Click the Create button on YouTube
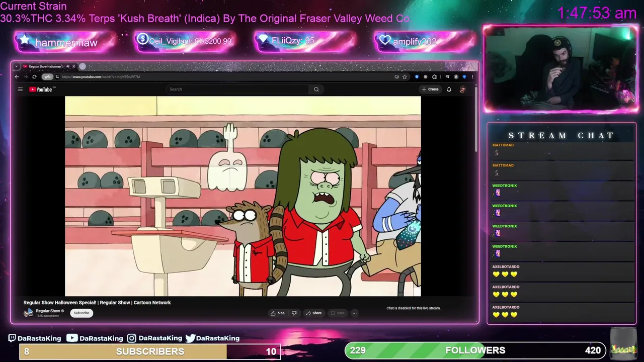The image size is (644, 362). 430,89
